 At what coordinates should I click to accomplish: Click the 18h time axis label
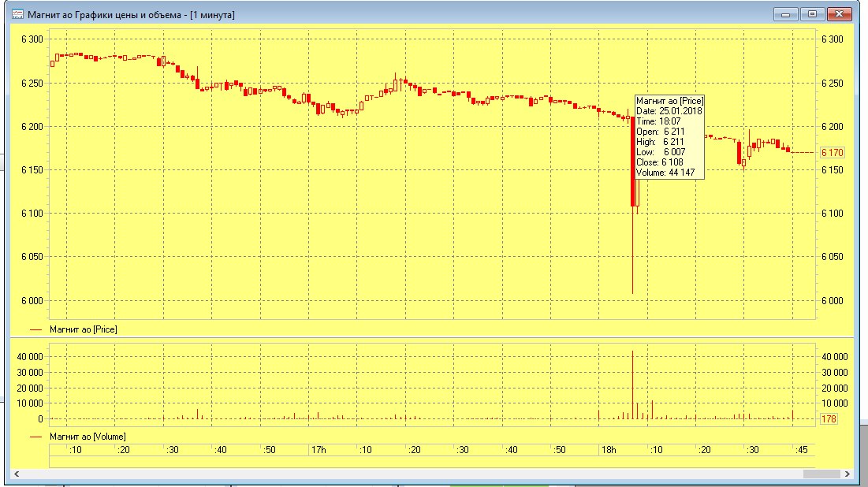coord(609,450)
